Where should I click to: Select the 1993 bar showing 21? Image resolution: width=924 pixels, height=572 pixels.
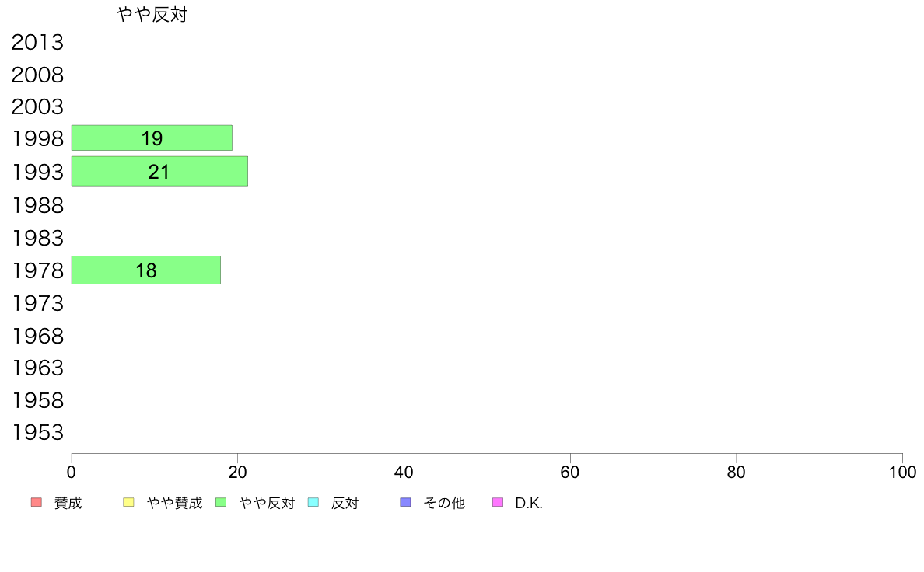point(159,172)
